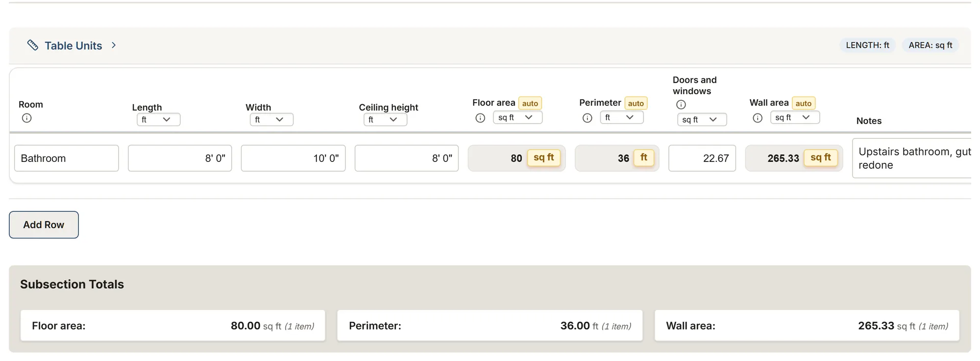
Task: Edit the Doors and windows value 22.67
Action: click(702, 158)
